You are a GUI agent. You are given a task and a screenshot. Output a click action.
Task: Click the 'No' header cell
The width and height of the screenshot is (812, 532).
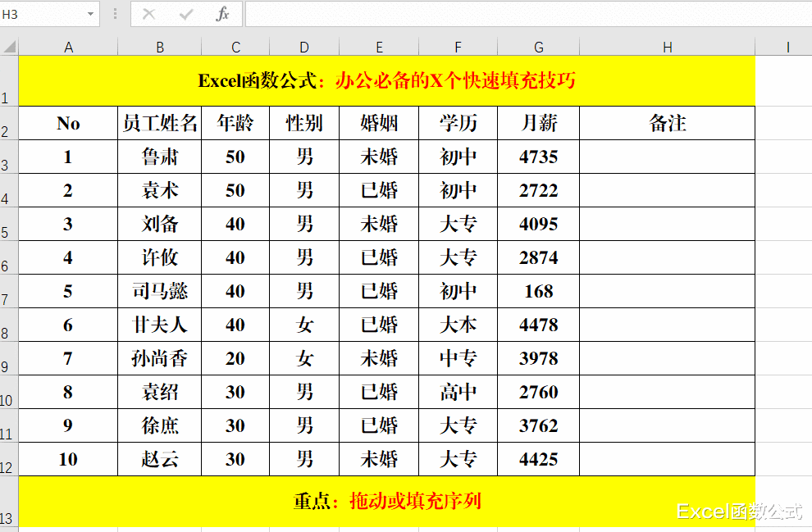point(68,123)
